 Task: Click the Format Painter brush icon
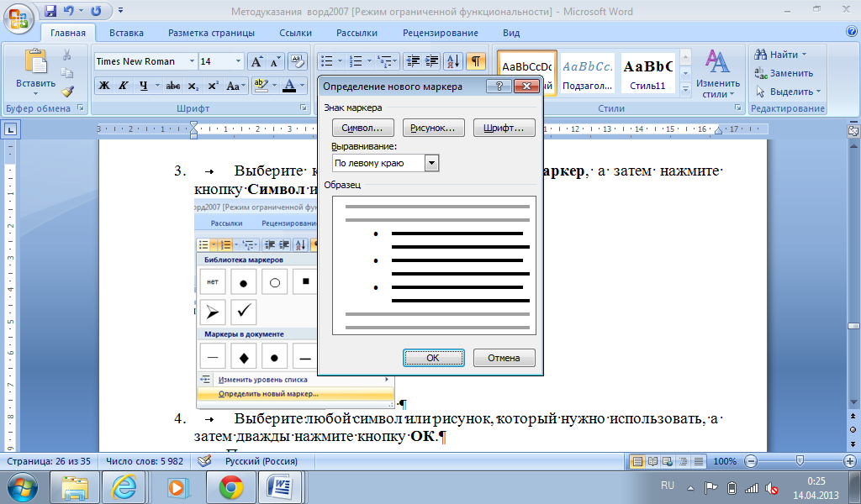[x=67, y=91]
